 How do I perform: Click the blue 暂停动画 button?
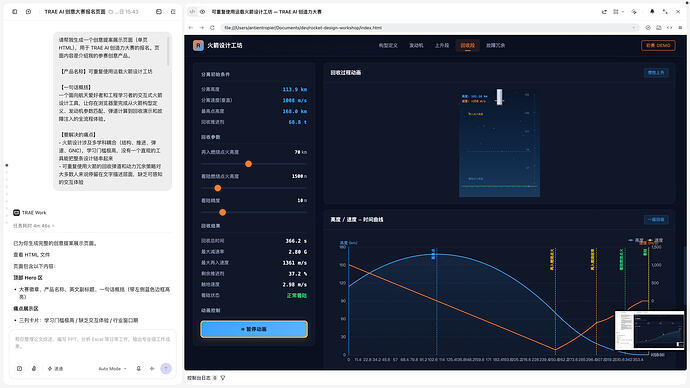[x=254, y=329]
